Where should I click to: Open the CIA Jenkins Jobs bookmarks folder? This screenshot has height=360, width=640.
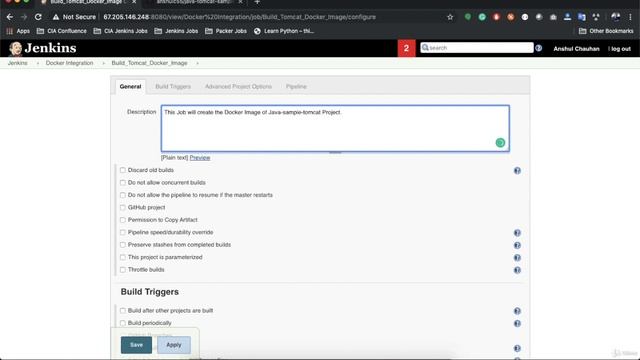tap(120, 31)
